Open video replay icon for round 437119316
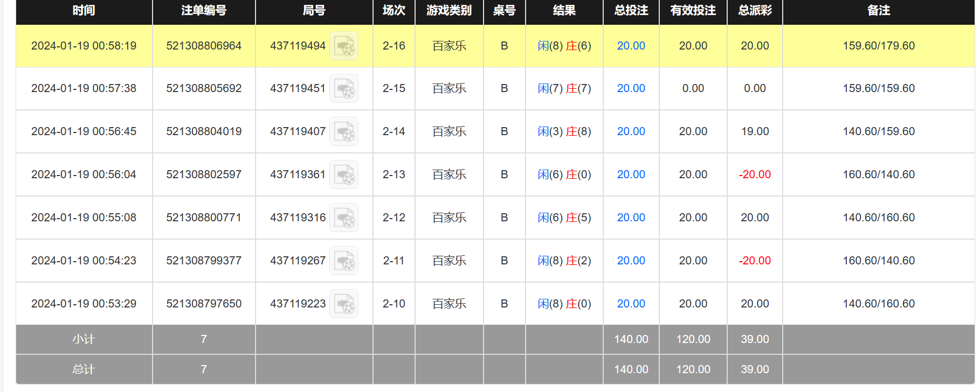 click(344, 218)
